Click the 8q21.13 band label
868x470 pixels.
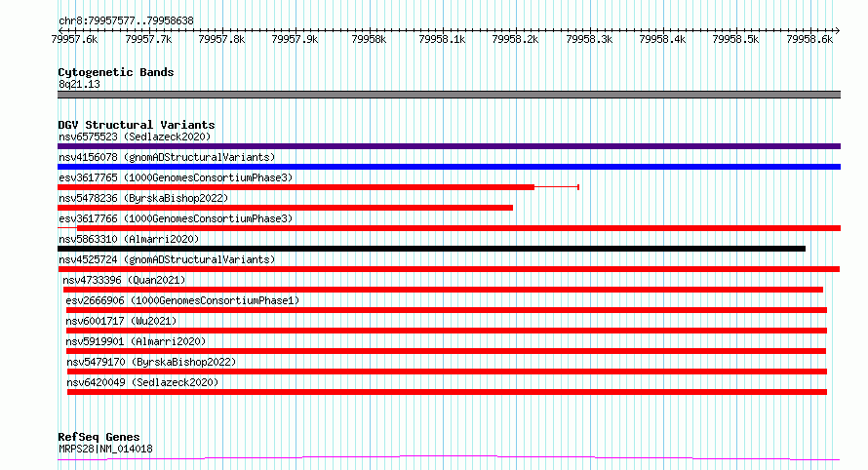tap(79, 84)
